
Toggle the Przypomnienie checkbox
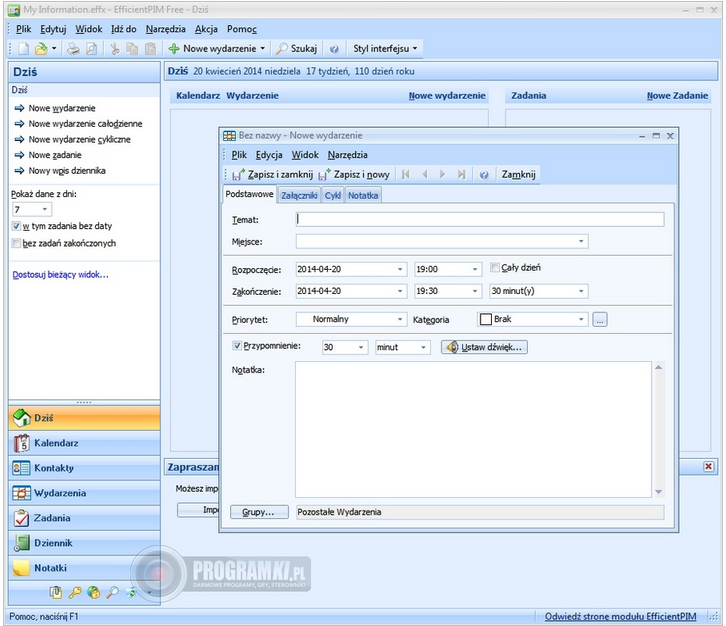pos(237,346)
